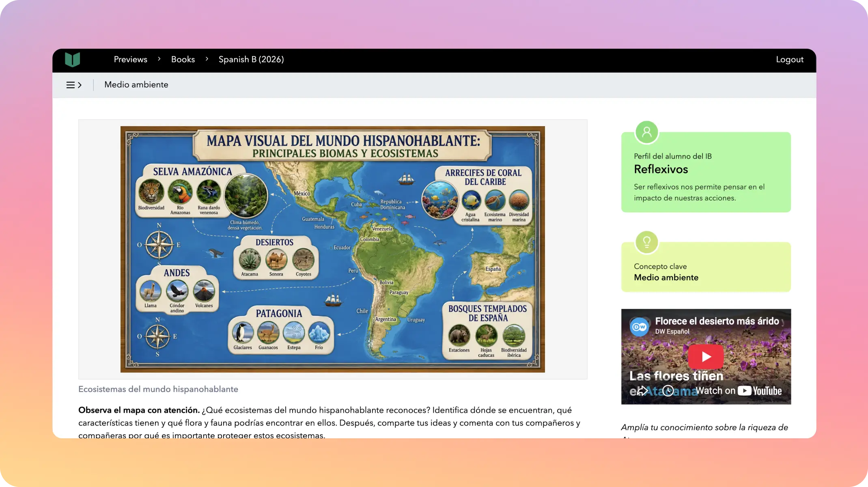Click the lightbulb concept icon
The width and height of the screenshot is (868, 487).
pos(646,242)
